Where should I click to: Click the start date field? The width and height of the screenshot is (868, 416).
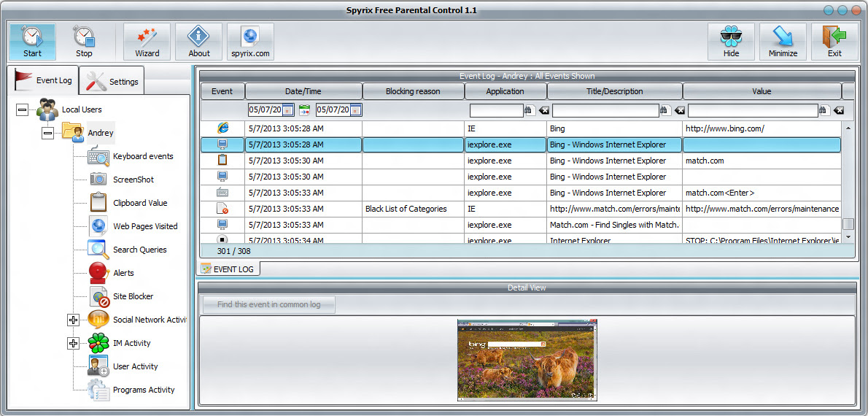click(266, 109)
